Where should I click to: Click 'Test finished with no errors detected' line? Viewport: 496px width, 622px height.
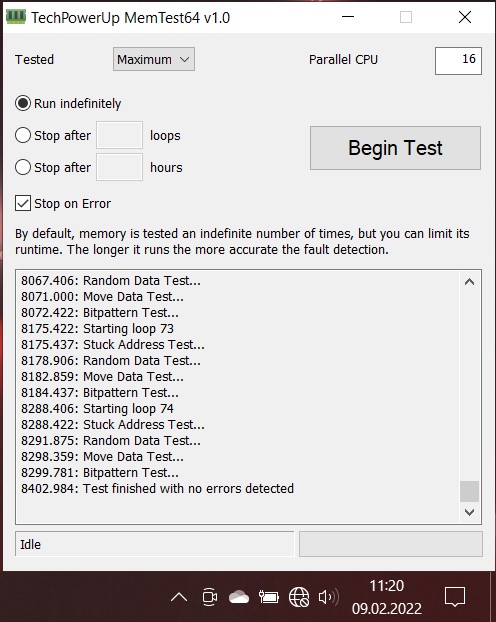[x=158, y=488]
